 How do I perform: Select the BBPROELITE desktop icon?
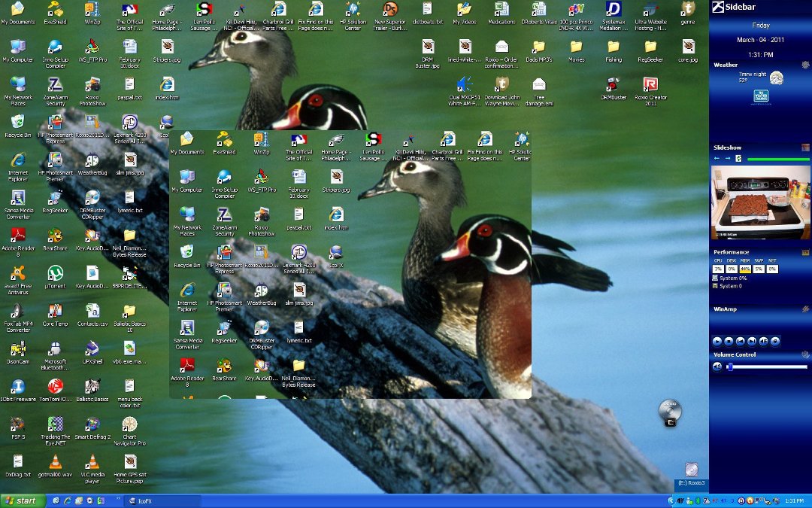click(129, 273)
